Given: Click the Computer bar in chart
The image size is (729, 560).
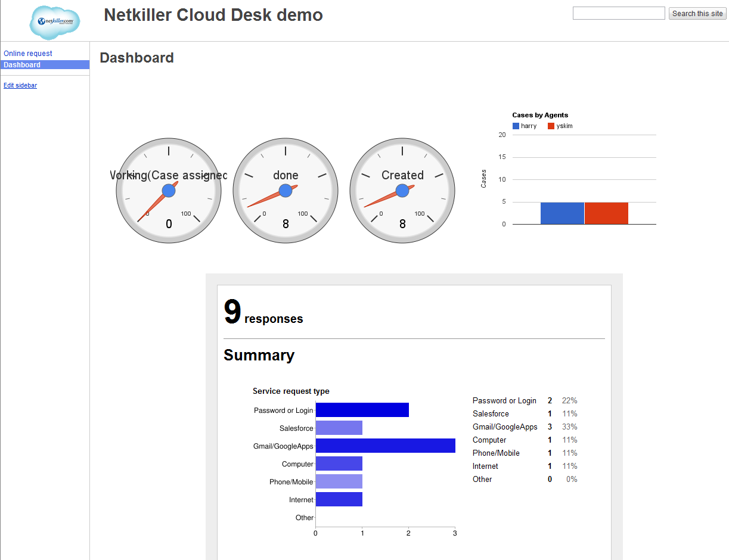Looking at the screenshot, I should click(339, 463).
